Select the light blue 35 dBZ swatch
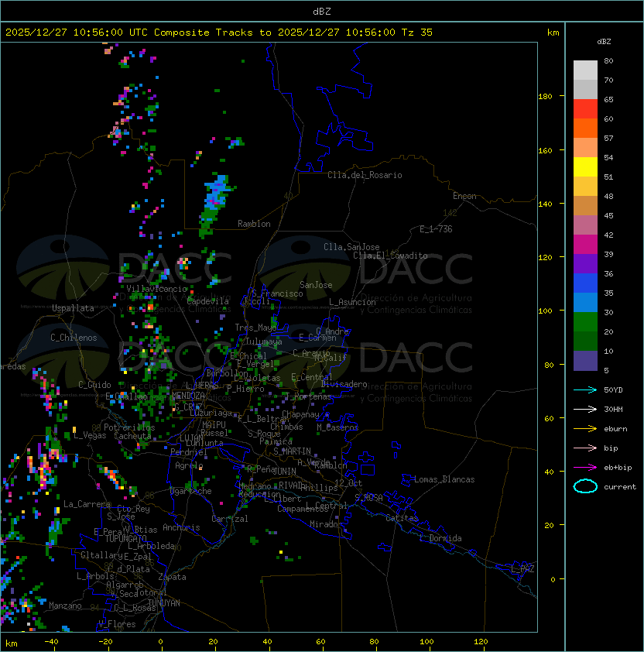Viewport: 644px width, 652px height. coord(585,302)
